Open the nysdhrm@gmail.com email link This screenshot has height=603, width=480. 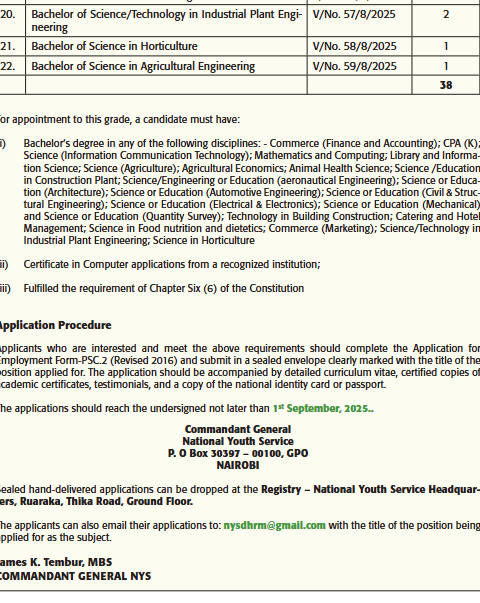tap(275, 525)
